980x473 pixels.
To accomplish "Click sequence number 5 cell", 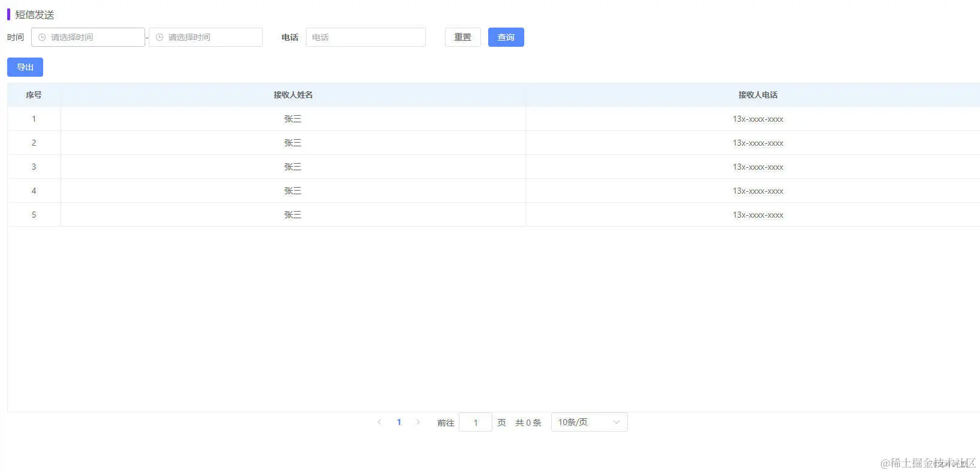I will tap(34, 215).
